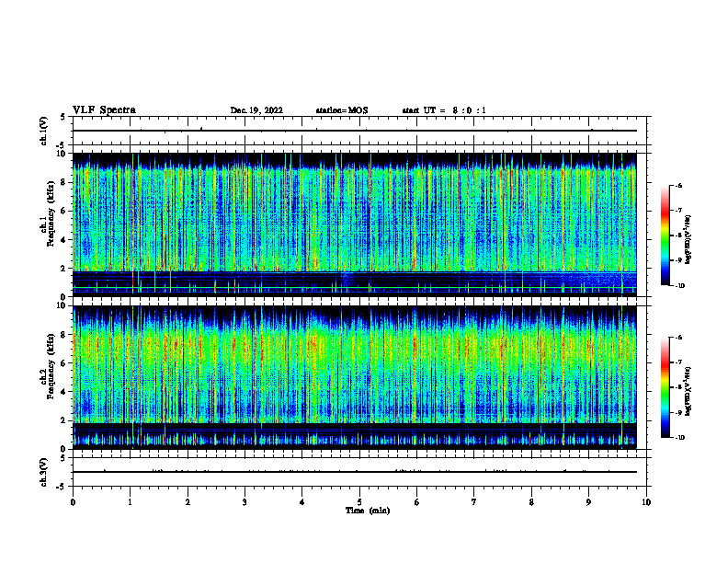Click the "Time (min)" x-axis label
Screen dimensions: 728x563
tap(368, 511)
